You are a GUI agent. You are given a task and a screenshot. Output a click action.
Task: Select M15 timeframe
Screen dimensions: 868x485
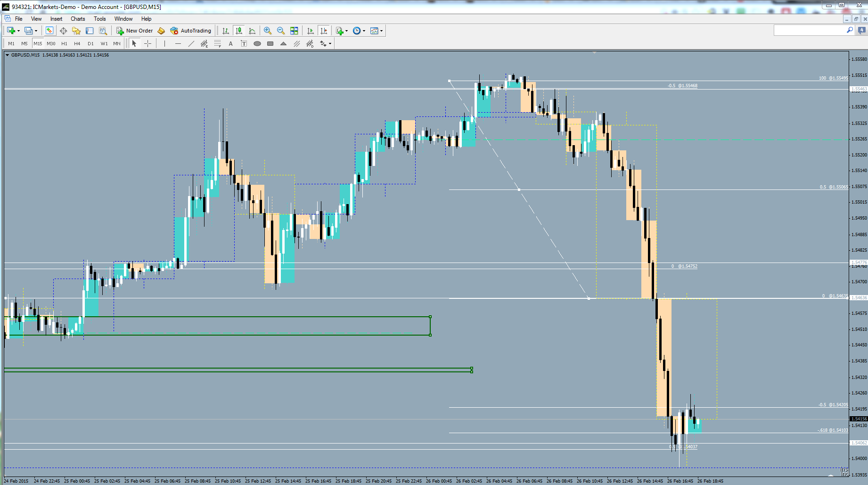[x=38, y=43]
